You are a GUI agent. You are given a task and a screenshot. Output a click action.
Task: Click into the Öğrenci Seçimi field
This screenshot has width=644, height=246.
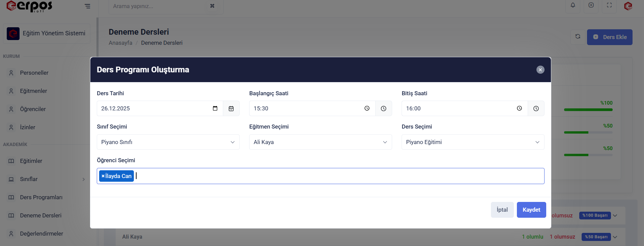(x=337, y=176)
